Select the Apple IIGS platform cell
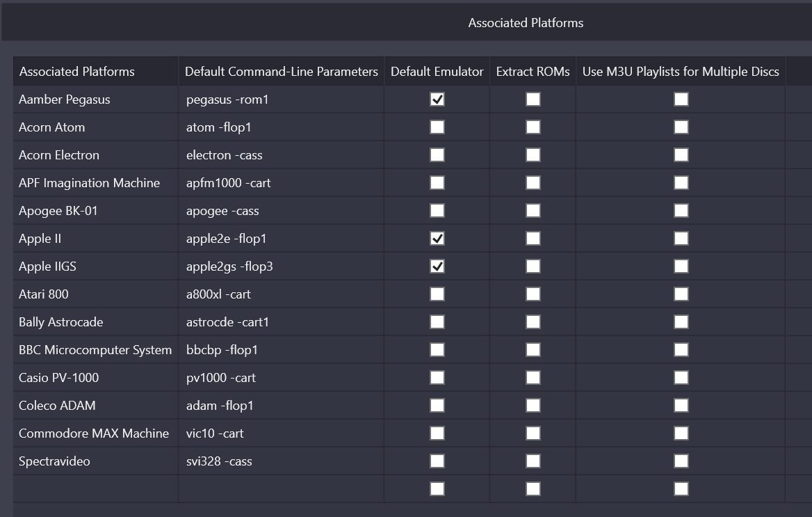Screen dimensions: 812x517 pyautogui.click(x=96, y=267)
